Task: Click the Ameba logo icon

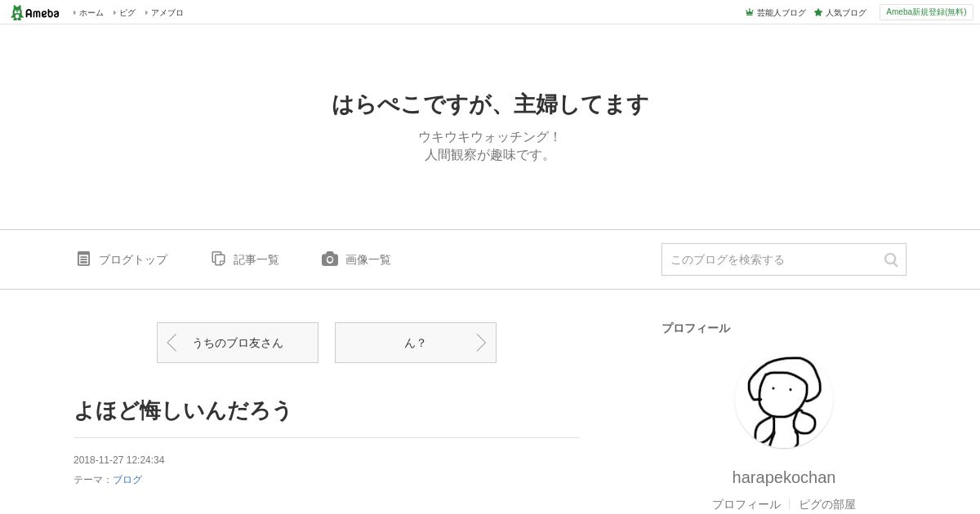Action: click(x=35, y=12)
